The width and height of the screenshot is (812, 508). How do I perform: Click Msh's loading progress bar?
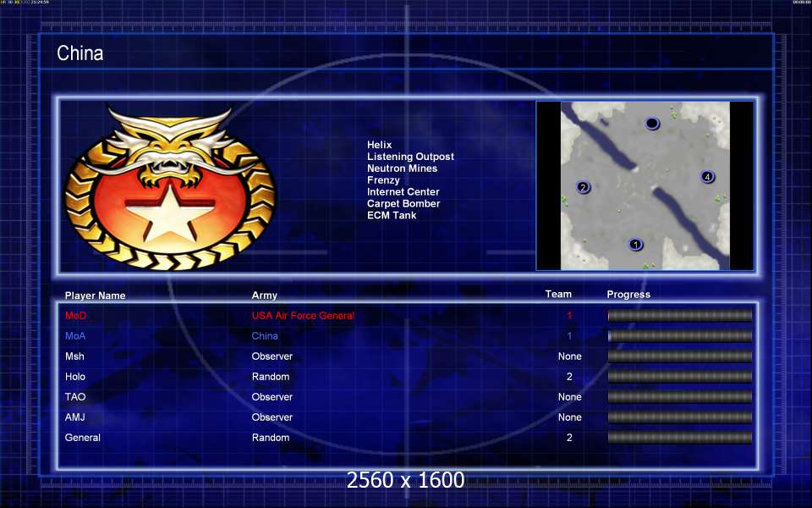680,356
